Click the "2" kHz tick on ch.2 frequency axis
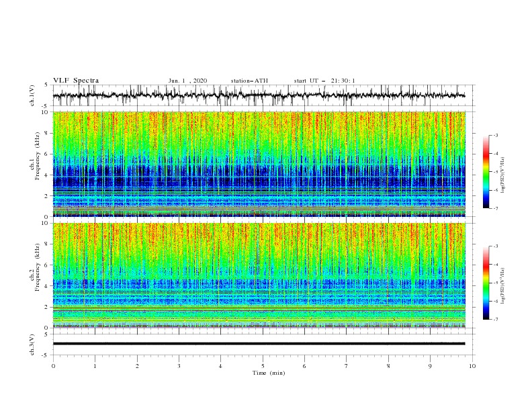 point(47,307)
